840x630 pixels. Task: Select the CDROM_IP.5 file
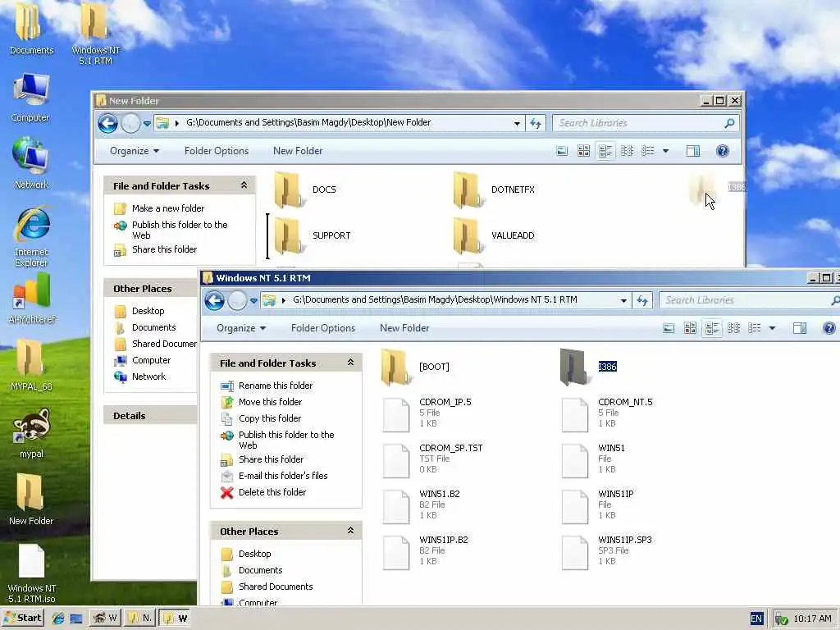427,413
